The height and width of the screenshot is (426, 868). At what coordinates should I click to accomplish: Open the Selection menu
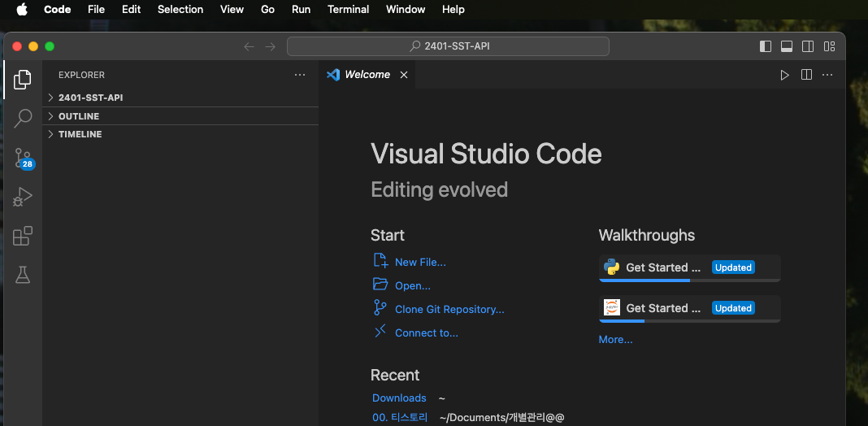180,10
